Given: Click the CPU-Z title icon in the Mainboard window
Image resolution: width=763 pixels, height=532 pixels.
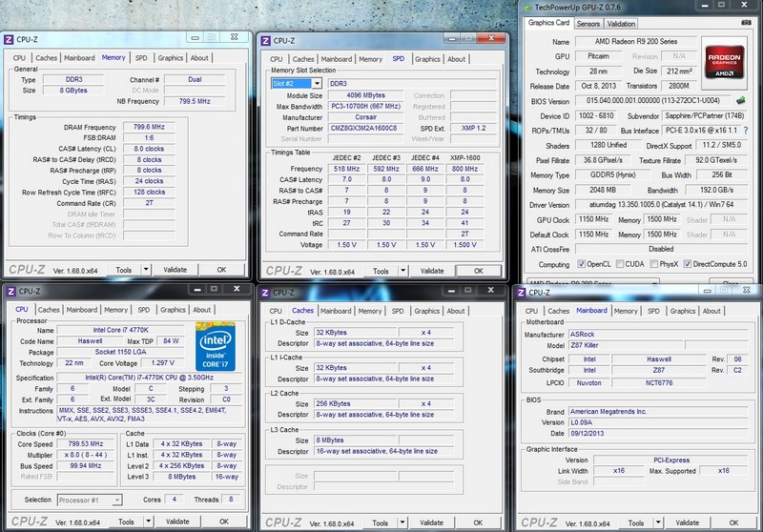Looking at the screenshot, I should click(521, 293).
